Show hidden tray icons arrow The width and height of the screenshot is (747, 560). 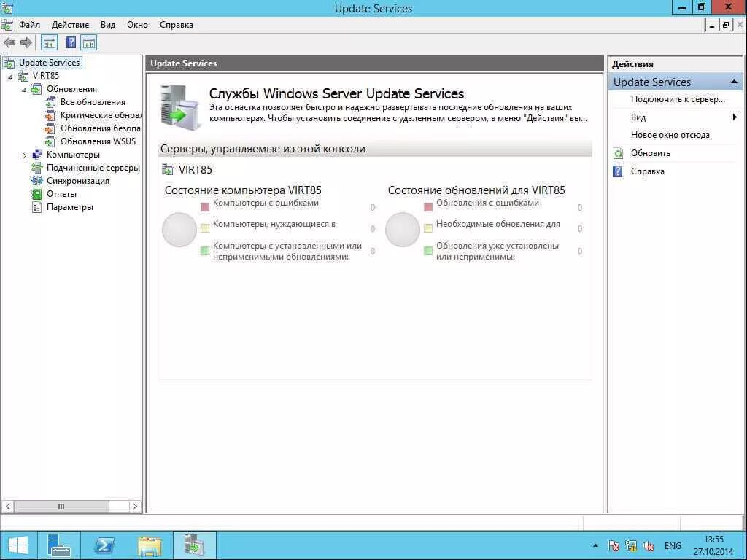point(595,545)
